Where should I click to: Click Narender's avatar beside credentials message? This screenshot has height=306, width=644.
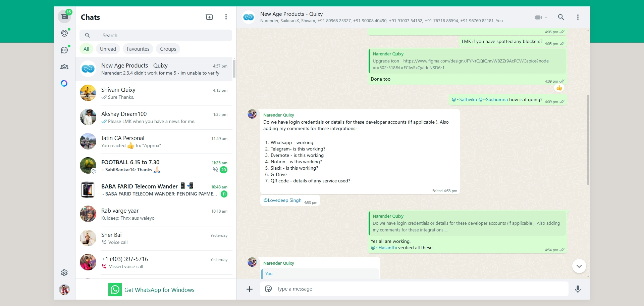tap(252, 114)
